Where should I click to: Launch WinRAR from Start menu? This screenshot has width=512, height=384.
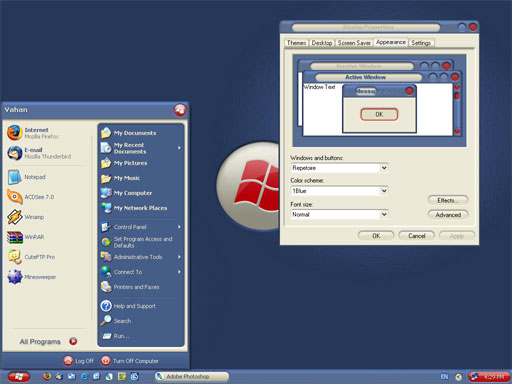pos(26,237)
